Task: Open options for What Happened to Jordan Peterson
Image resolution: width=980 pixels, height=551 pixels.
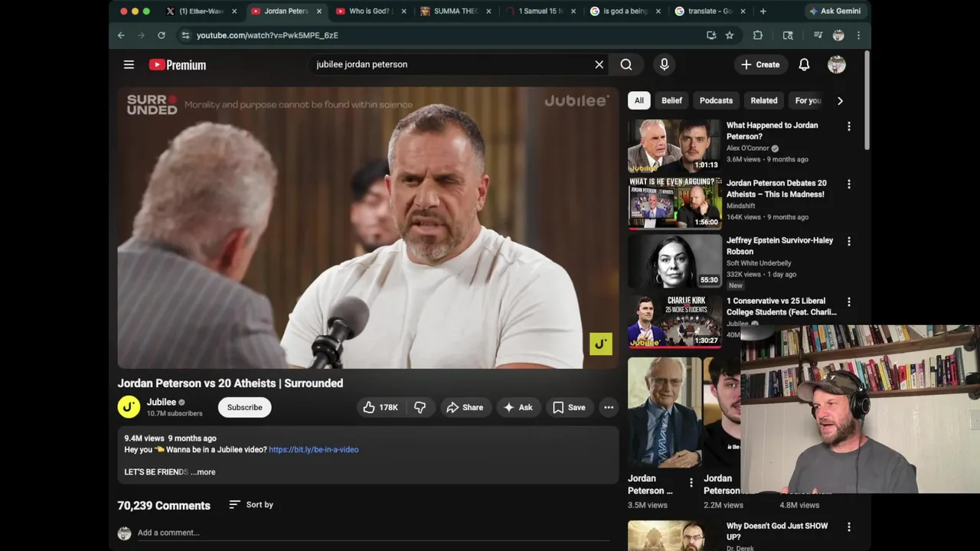Action: click(848, 126)
